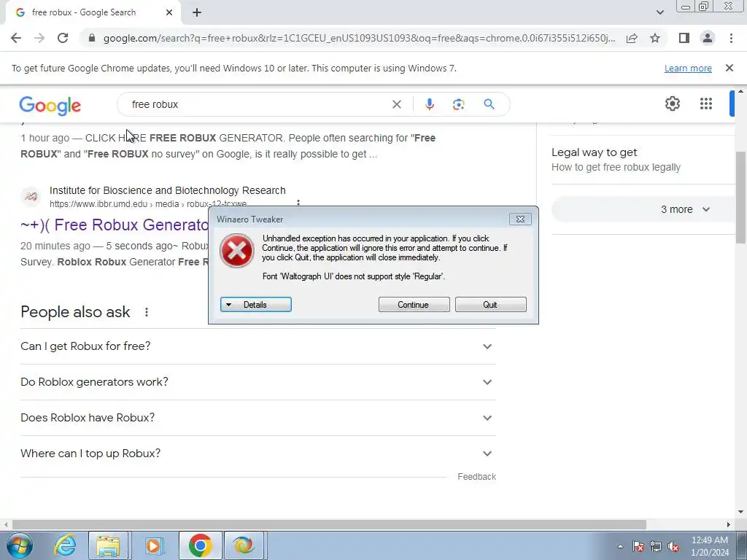The height and width of the screenshot is (560, 747).
Task: Open Action Center flag icon
Action: 638,546
